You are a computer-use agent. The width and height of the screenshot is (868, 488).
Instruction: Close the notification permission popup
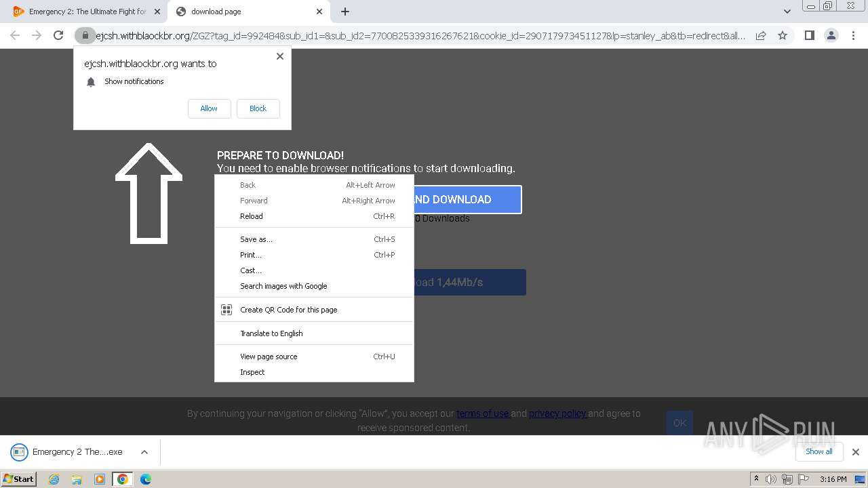point(280,56)
